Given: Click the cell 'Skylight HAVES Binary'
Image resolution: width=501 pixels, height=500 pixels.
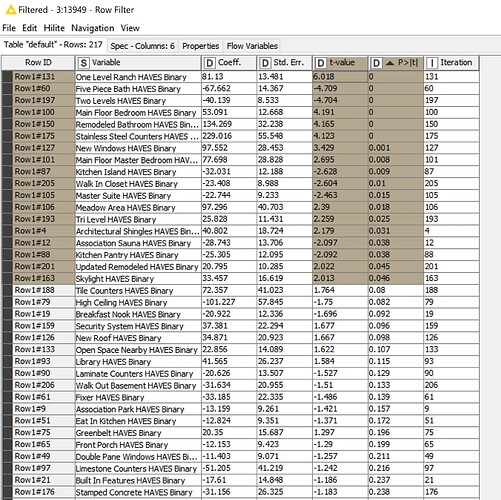Looking at the screenshot, I should 138,279.
